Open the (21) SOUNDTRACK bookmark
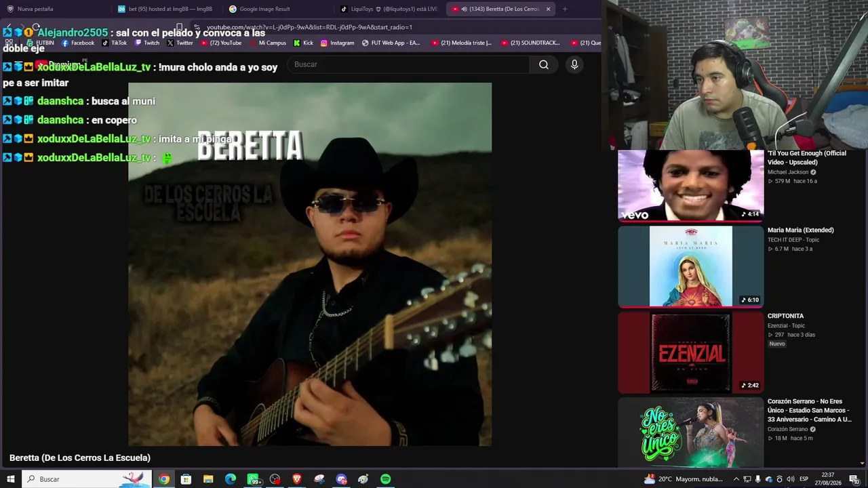This screenshot has width=868, height=488. (530, 43)
